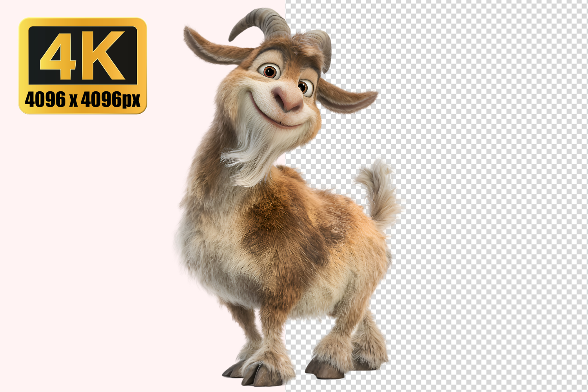Click the goat's eye nearest the badge

(270, 71)
